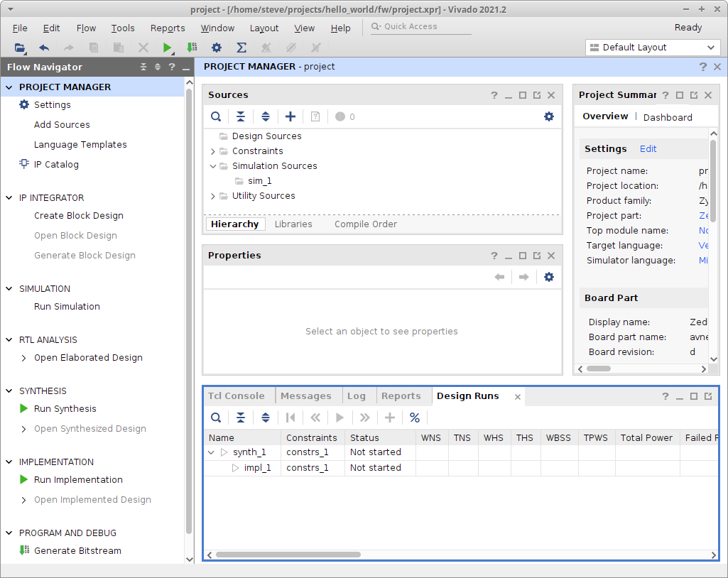Switch to the Compile Order tab

366,224
